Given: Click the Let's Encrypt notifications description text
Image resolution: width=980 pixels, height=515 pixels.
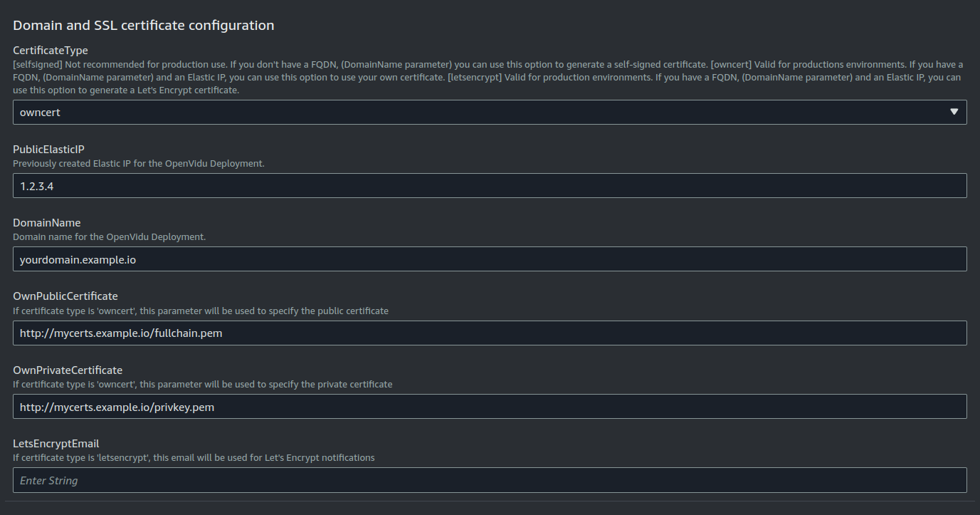Looking at the screenshot, I should click(x=194, y=458).
